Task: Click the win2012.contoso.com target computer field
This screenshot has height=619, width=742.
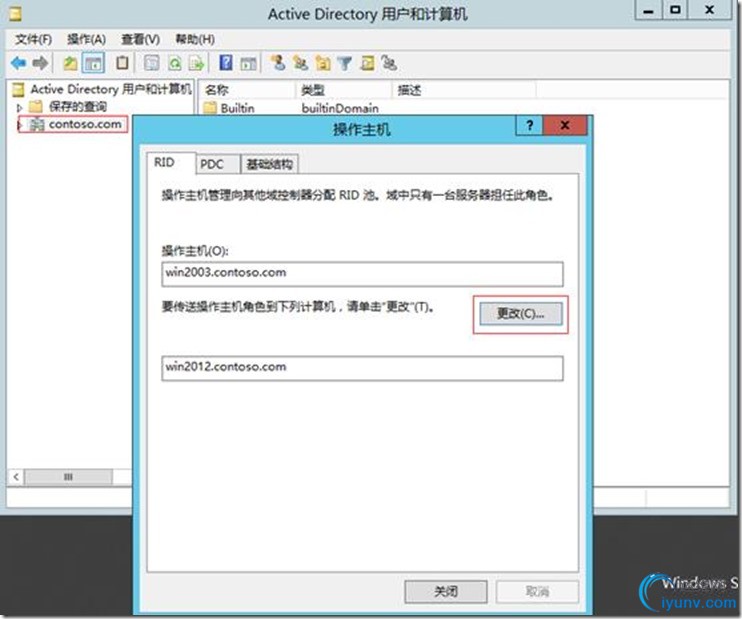Action: (362, 368)
